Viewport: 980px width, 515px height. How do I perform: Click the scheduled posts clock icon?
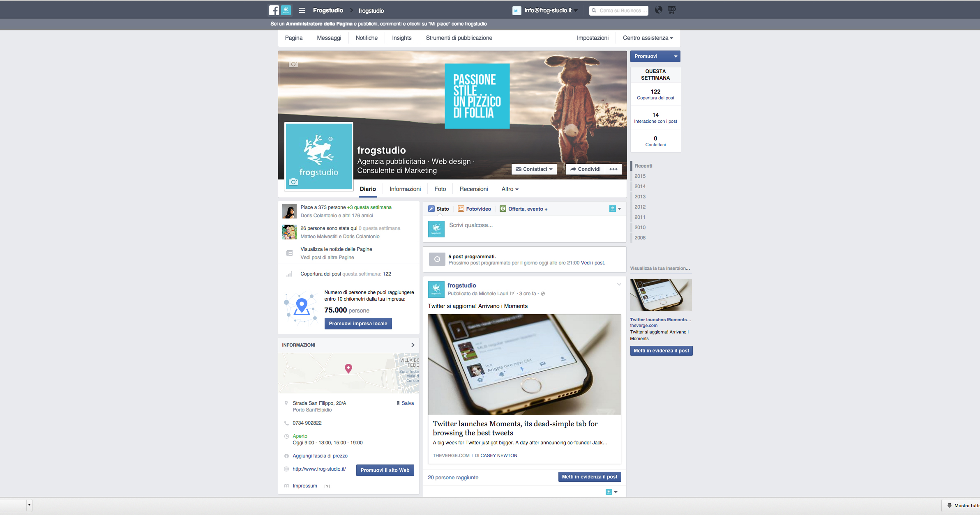(x=437, y=259)
